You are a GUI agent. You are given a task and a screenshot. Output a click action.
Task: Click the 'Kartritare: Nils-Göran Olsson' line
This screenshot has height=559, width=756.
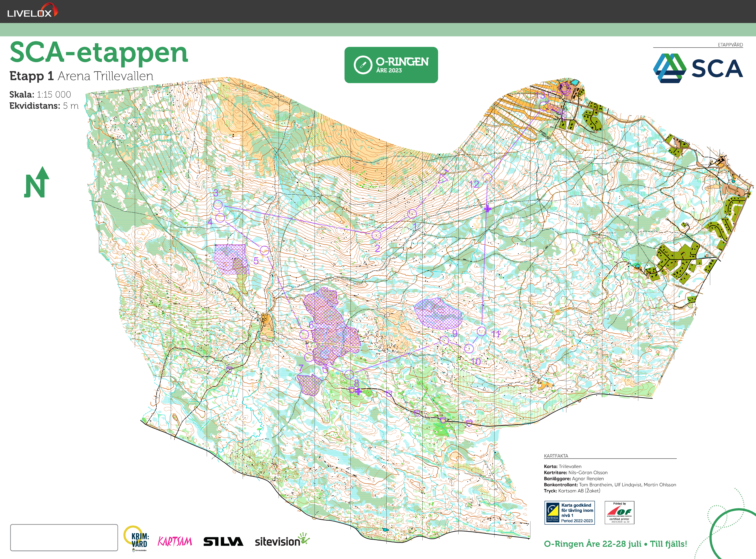(x=576, y=472)
